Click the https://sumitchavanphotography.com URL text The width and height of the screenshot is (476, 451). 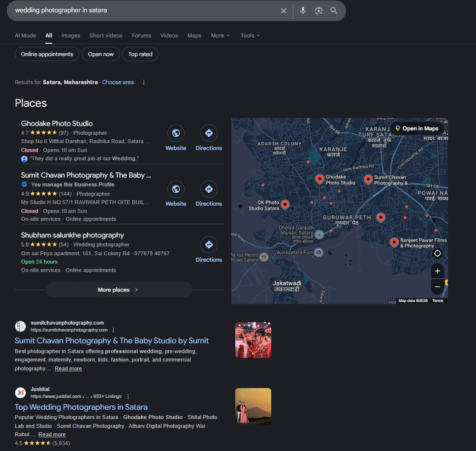click(69, 330)
